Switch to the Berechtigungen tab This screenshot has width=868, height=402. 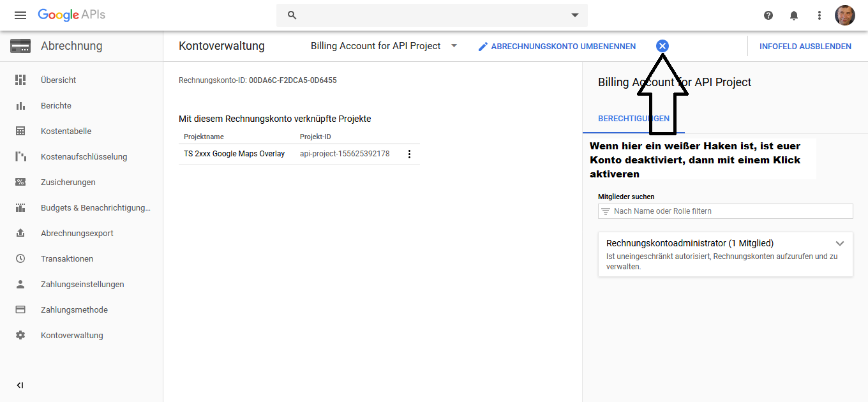click(633, 119)
